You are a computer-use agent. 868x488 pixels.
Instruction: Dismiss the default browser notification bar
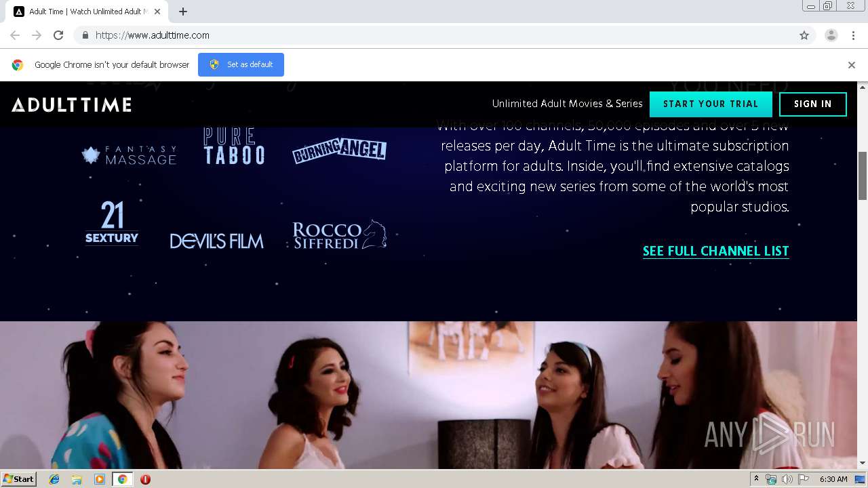852,65
